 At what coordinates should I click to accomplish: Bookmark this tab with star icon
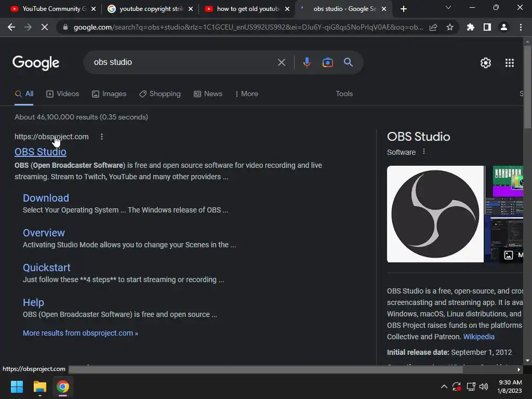(x=450, y=27)
